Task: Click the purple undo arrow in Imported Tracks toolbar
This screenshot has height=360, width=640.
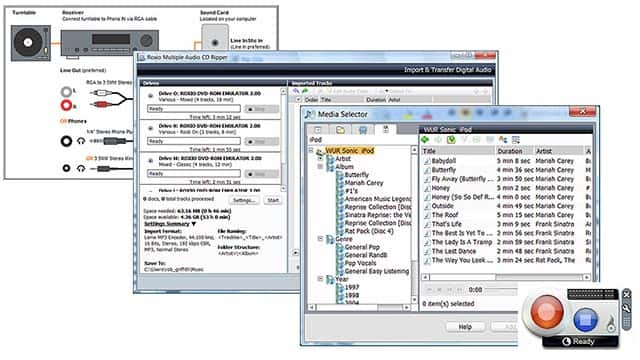Action: (x=296, y=91)
